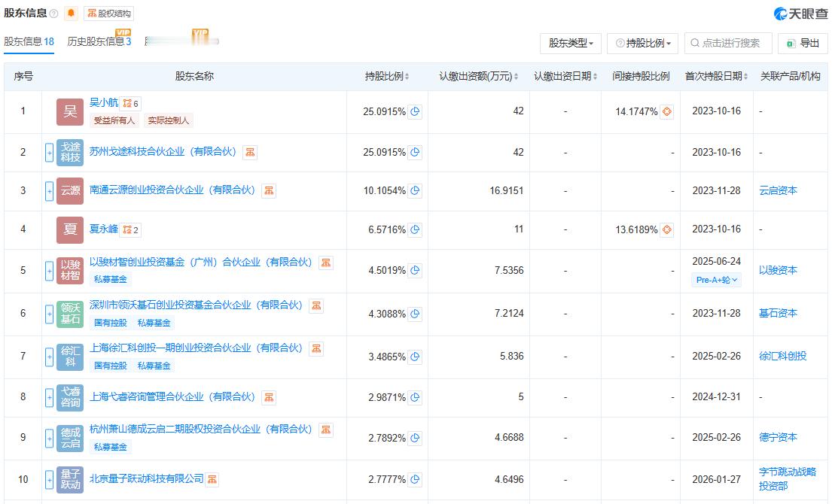Click the 天眼查 logo at top right
This screenshot has width=832, height=504.
[x=800, y=13]
